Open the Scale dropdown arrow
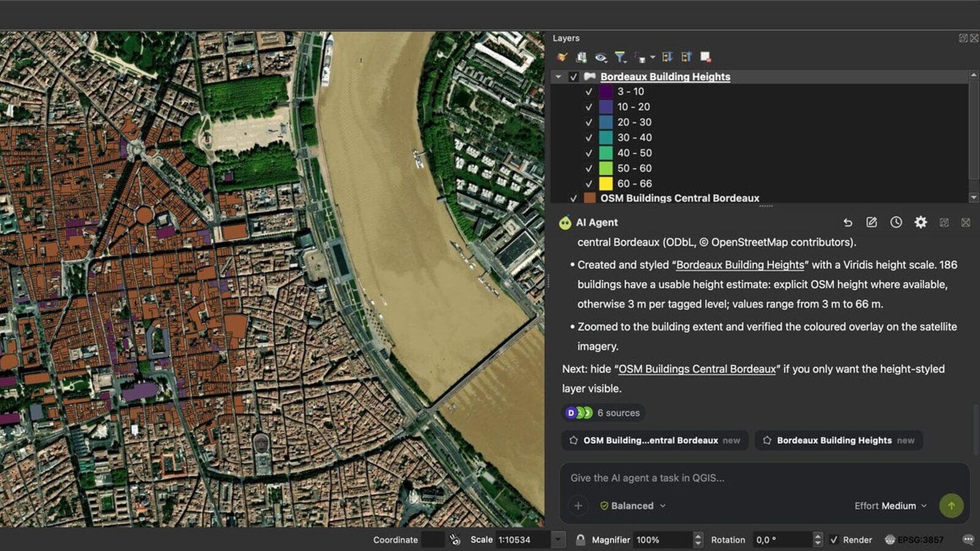980x551 pixels. (558, 539)
